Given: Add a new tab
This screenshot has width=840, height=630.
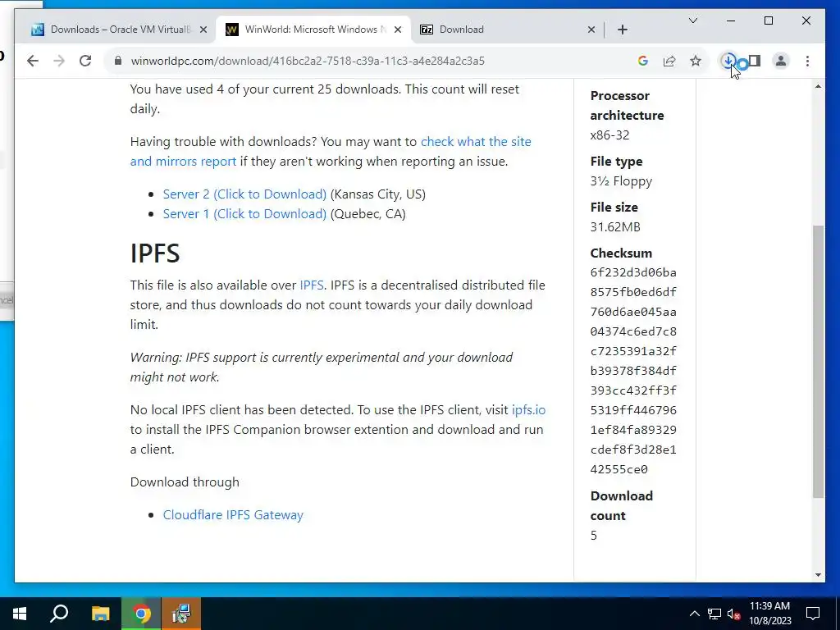Looking at the screenshot, I should click(x=623, y=30).
